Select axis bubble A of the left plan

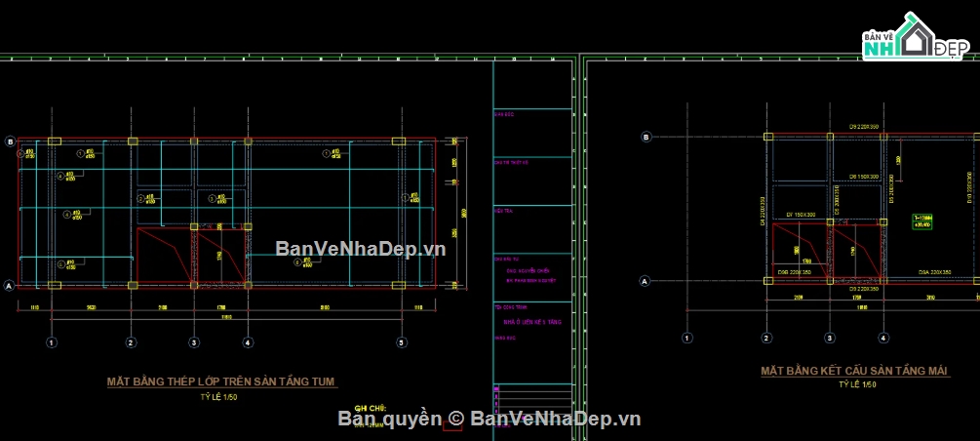[10, 286]
